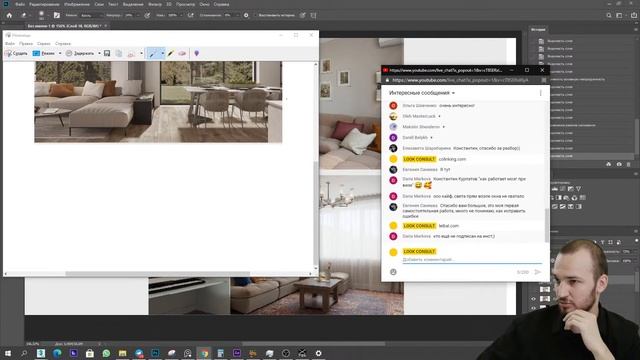
Task: Click Добавить комментарий chat input field
Action: pyautogui.click(x=472, y=260)
